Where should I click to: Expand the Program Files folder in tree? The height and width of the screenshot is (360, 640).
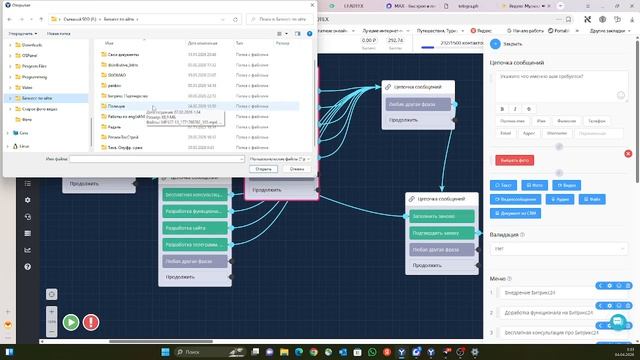point(10,66)
